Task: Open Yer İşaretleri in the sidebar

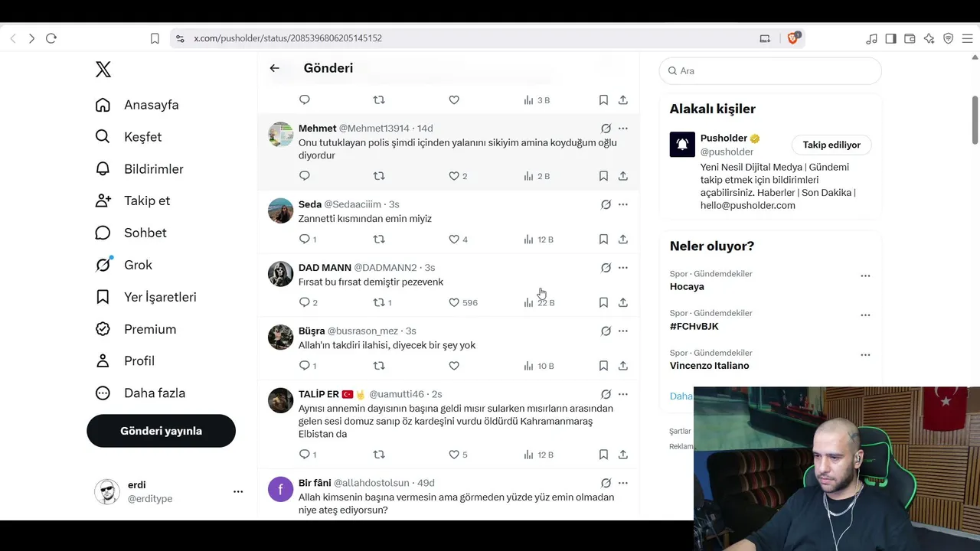Action: coord(145,297)
